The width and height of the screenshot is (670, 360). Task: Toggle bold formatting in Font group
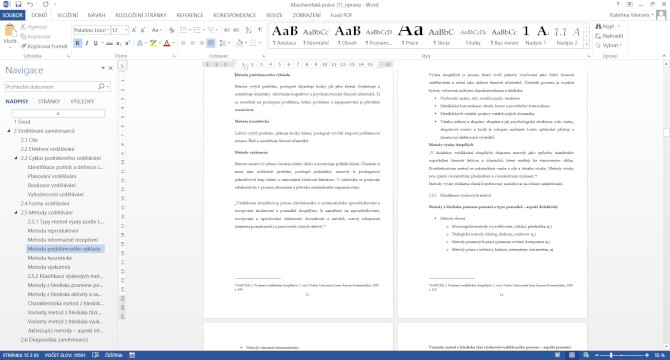click(x=77, y=43)
